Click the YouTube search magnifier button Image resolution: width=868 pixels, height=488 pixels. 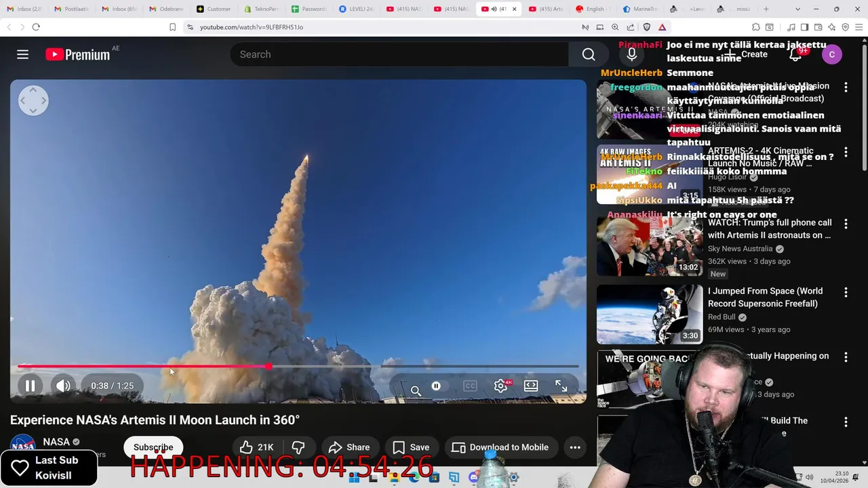pos(589,54)
